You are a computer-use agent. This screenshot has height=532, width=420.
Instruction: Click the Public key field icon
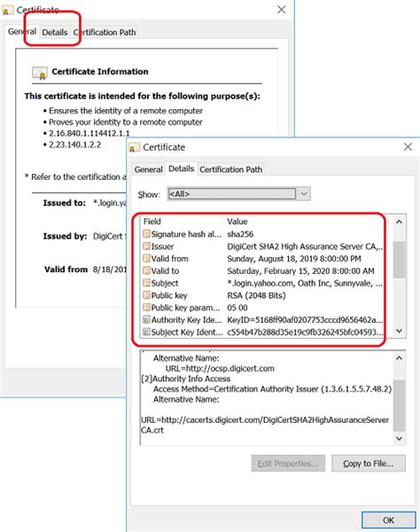click(146, 295)
